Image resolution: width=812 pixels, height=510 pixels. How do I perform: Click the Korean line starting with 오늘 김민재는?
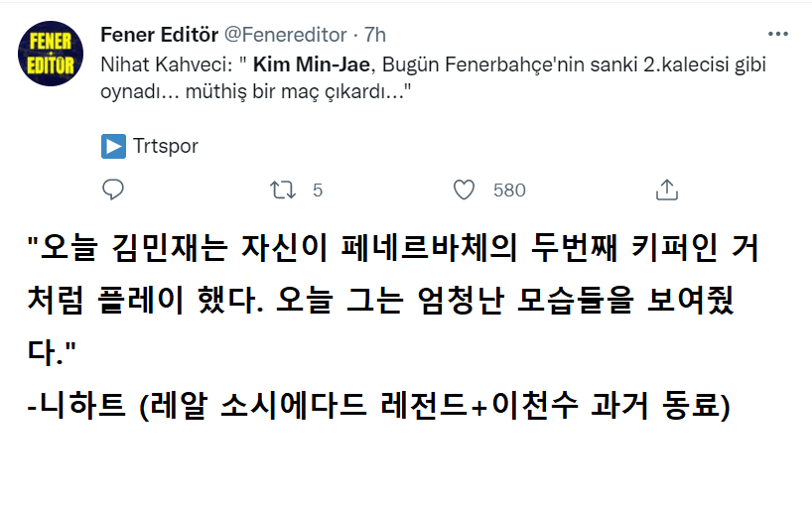pos(392,249)
